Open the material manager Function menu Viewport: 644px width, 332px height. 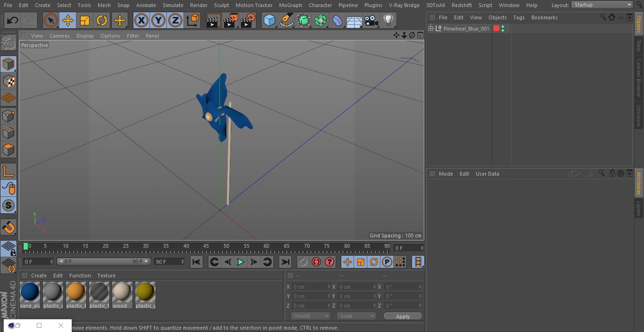pyautogui.click(x=80, y=275)
